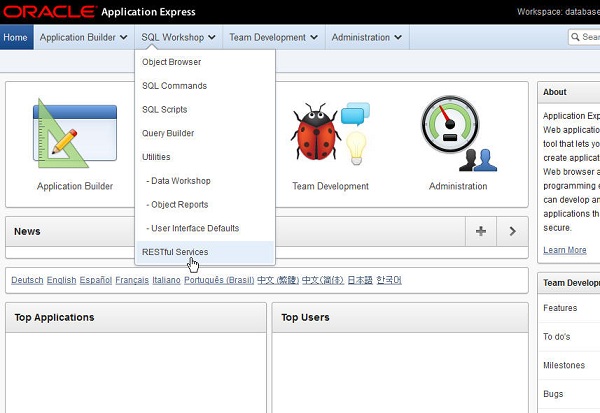The image size is (600, 413).
Task: Switch language to 日本語
Action: pyautogui.click(x=360, y=280)
